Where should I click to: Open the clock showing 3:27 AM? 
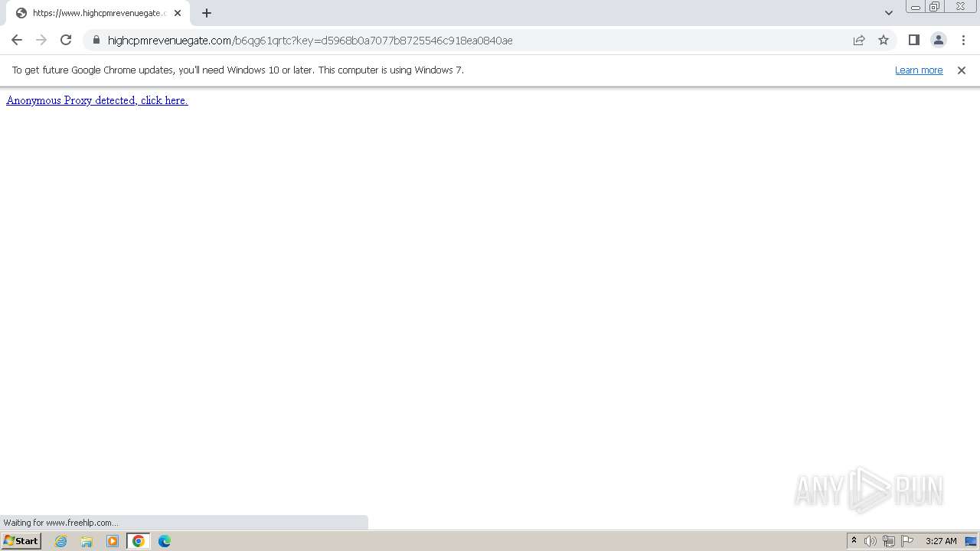tap(941, 541)
